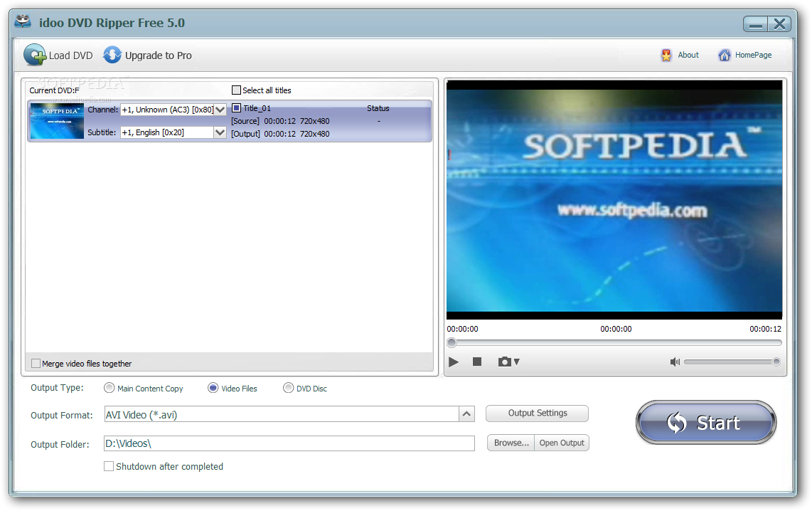Close the idoo DVD Ripper window

pyautogui.click(x=780, y=23)
